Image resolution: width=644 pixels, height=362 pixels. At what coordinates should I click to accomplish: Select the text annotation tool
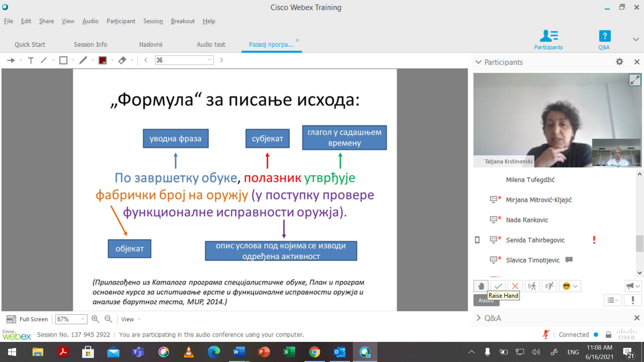(31, 60)
